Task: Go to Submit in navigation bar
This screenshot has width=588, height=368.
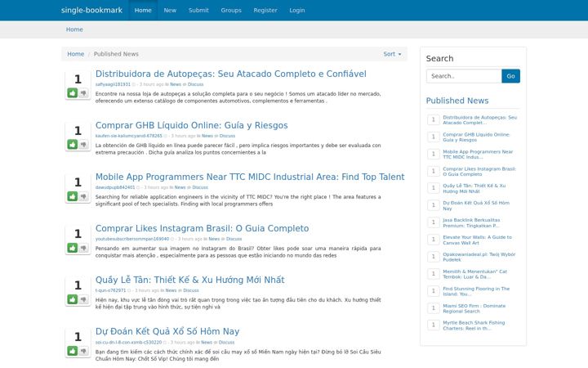Action: click(x=198, y=10)
